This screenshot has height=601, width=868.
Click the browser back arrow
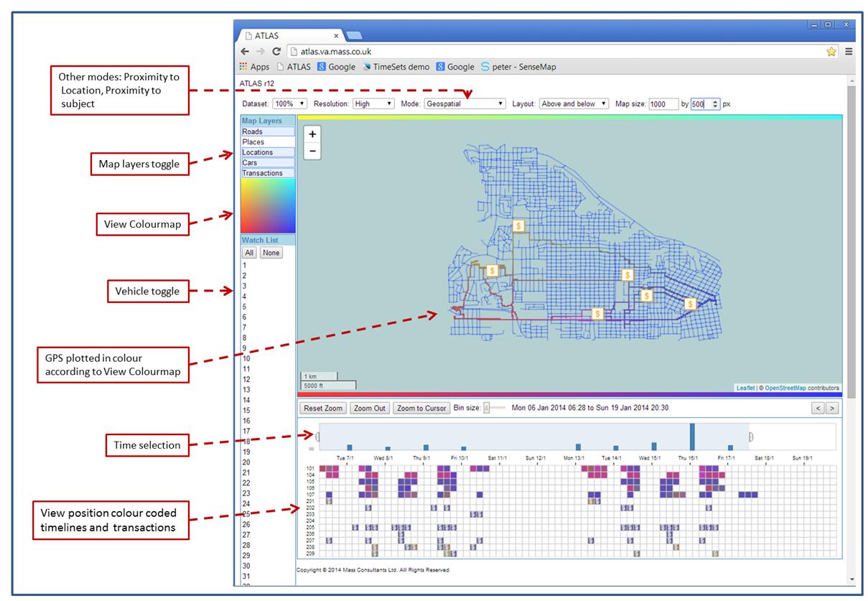[245, 52]
